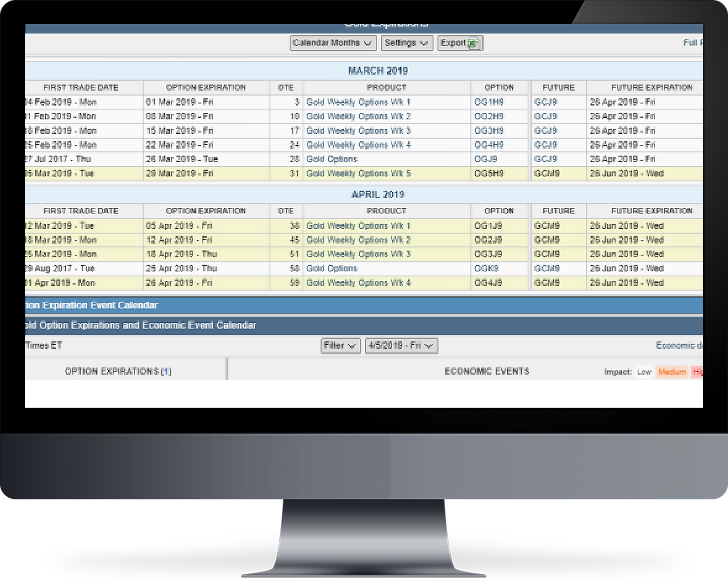Screen dimensions: 728x579
Task: Open the 4/5/2019 - Fri date selector
Action: click(x=400, y=345)
